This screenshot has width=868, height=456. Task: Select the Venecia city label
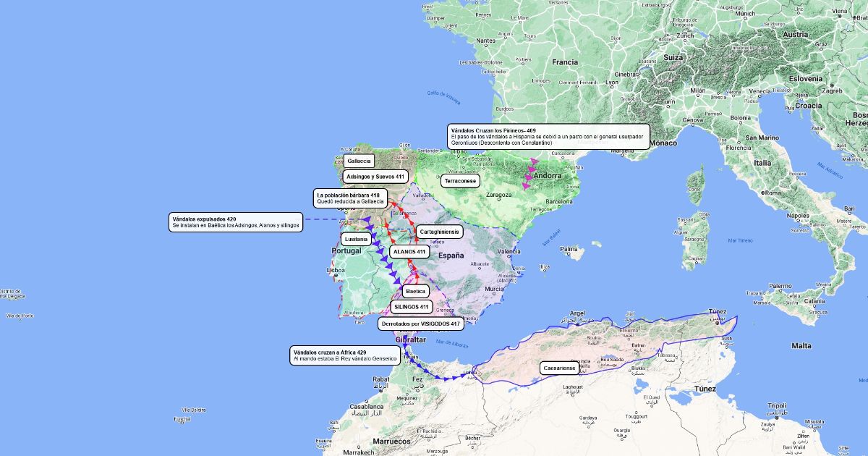pos(759,91)
